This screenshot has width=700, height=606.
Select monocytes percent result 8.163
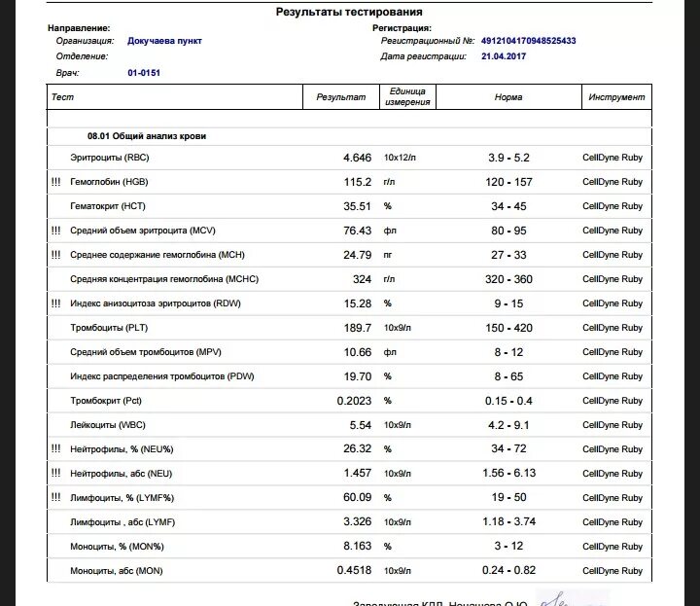357,546
